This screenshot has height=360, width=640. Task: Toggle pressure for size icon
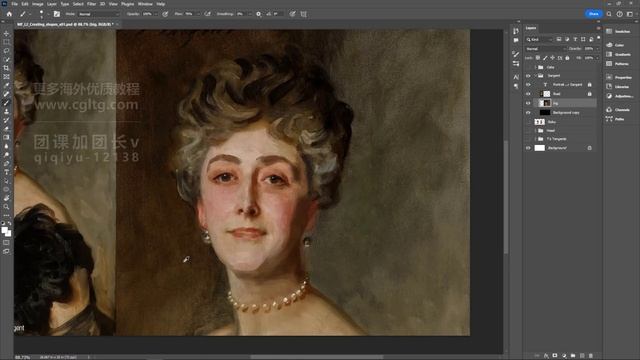(x=292, y=14)
